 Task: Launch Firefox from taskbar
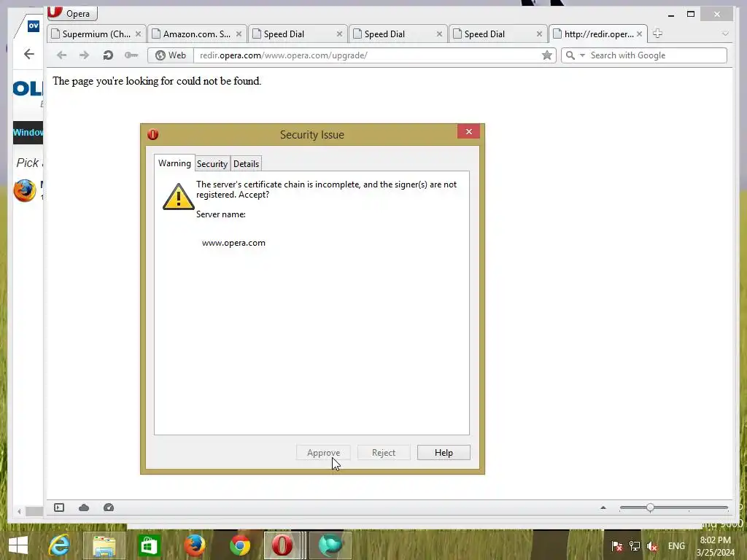tap(195, 545)
